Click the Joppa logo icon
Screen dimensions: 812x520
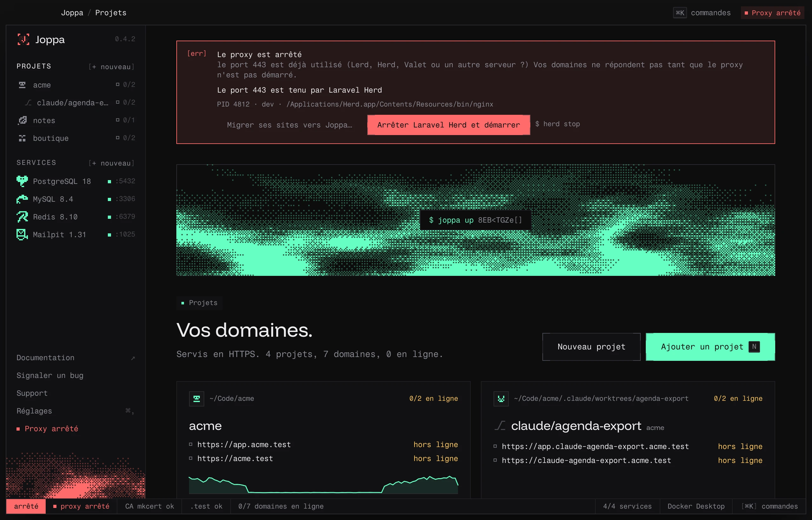click(23, 40)
